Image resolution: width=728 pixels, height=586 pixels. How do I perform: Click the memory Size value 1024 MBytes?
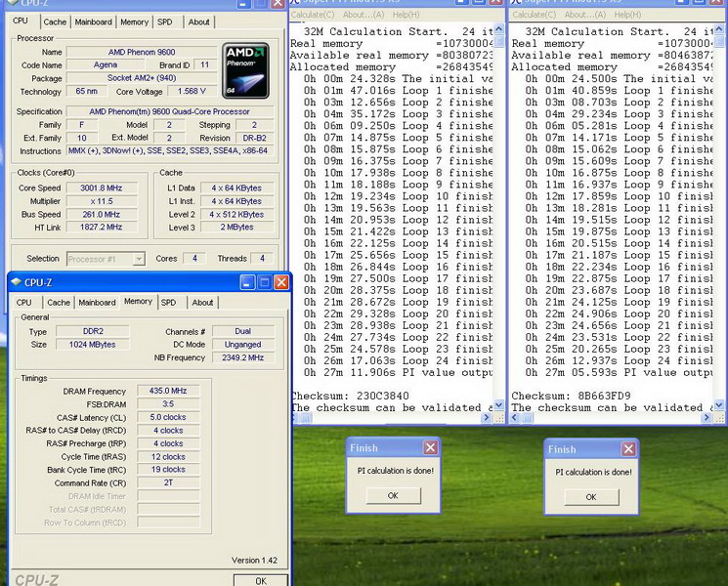(93, 344)
